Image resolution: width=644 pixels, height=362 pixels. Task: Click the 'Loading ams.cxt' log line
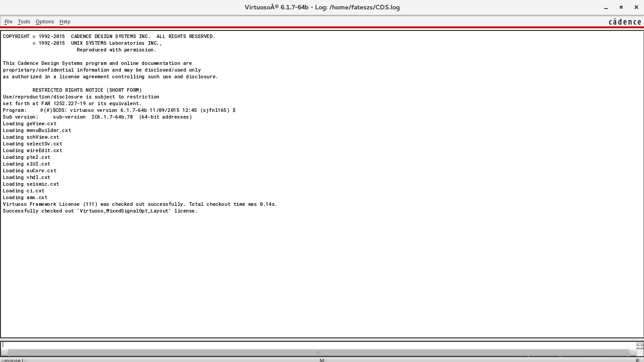point(25,197)
